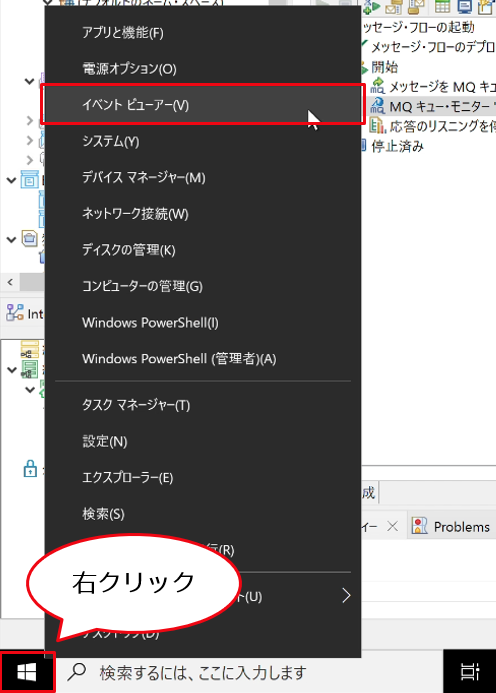
Task: Open Task View on the taskbar
Action: point(470,672)
